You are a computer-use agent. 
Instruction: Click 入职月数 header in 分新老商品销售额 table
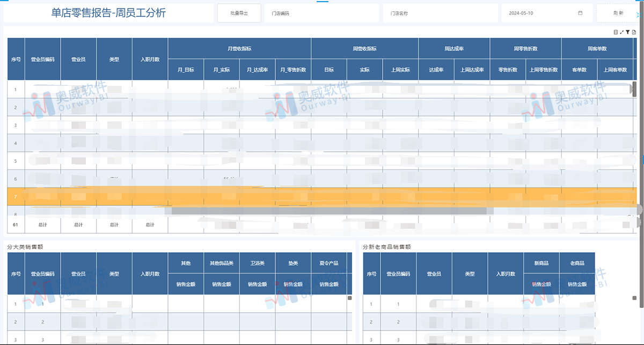click(x=506, y=274)
